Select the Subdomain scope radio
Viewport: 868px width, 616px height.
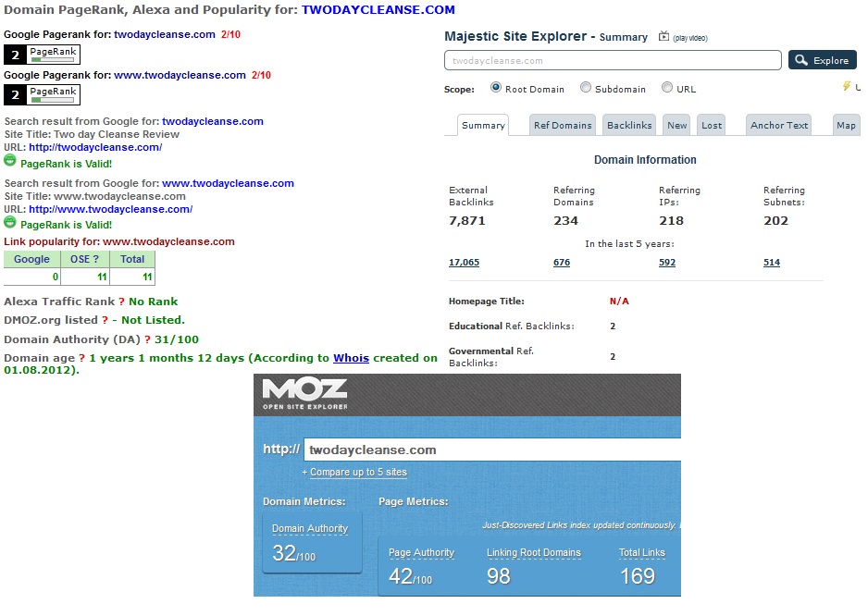tap(585, 88)
